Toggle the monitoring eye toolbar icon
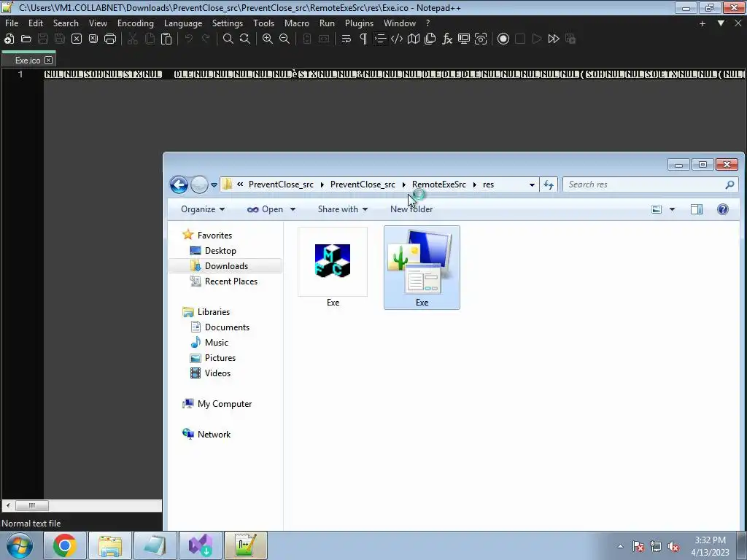The image size is (747, 560). [481, 39]
